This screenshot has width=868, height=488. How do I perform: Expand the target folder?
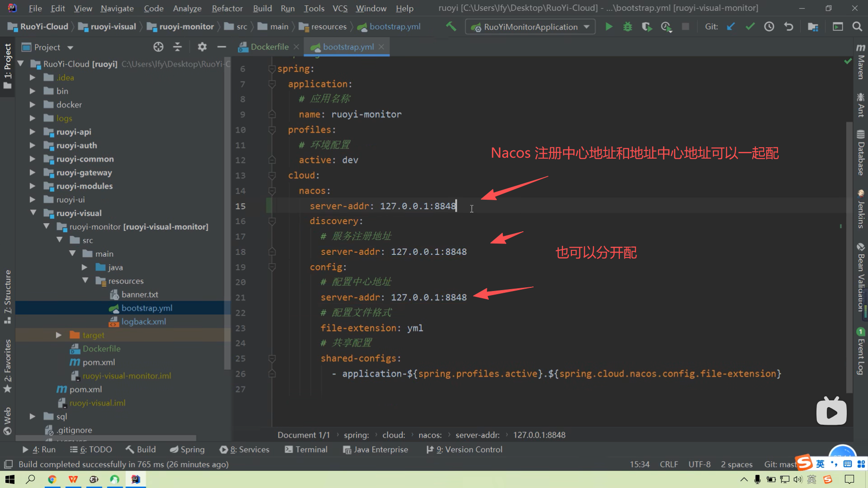tap(58, 335)
